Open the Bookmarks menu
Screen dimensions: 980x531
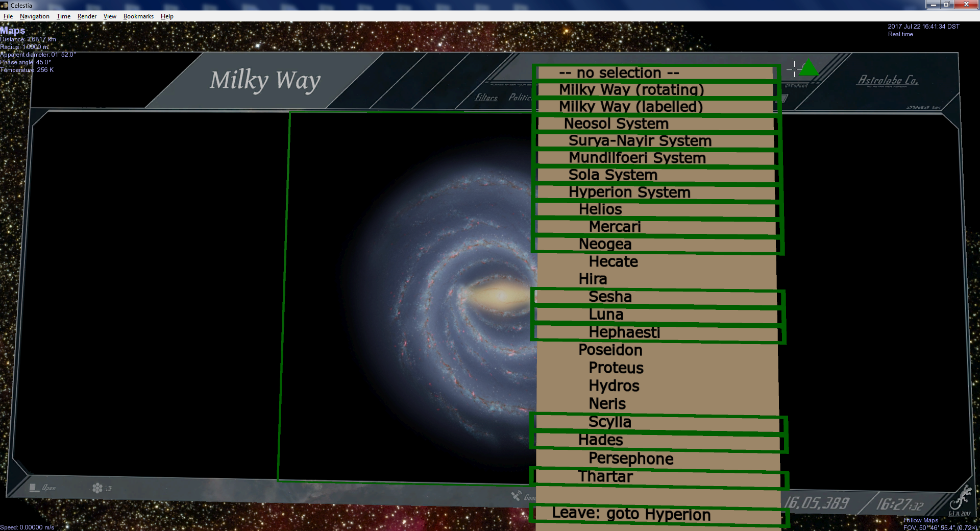click(138, 16)
